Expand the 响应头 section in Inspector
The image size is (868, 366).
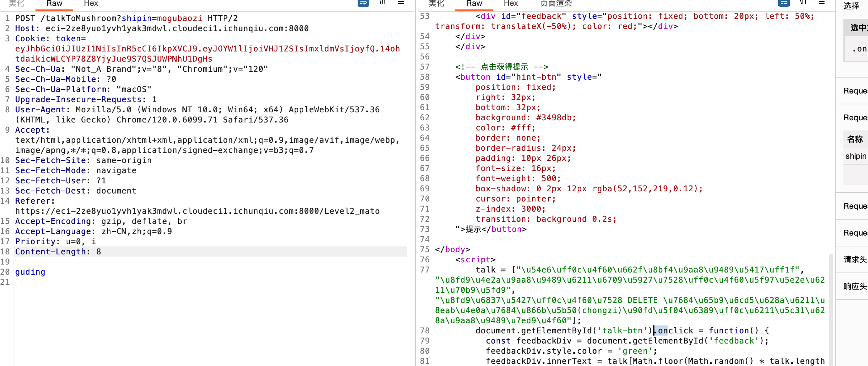click(855, 286)
